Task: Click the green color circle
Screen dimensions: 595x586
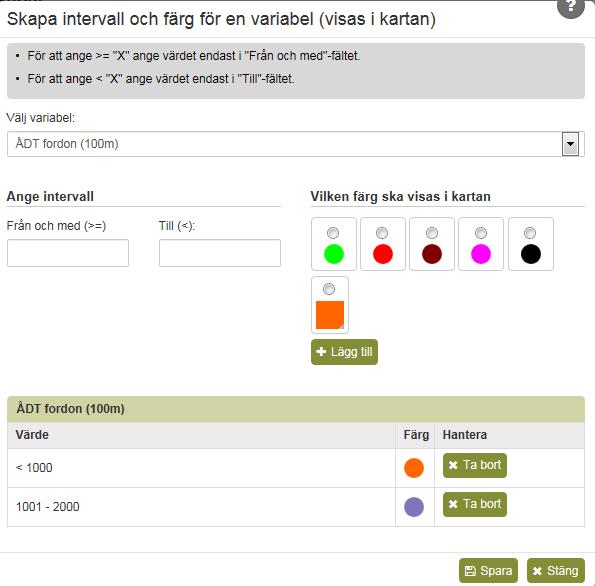Action: (x=334, y=254)
